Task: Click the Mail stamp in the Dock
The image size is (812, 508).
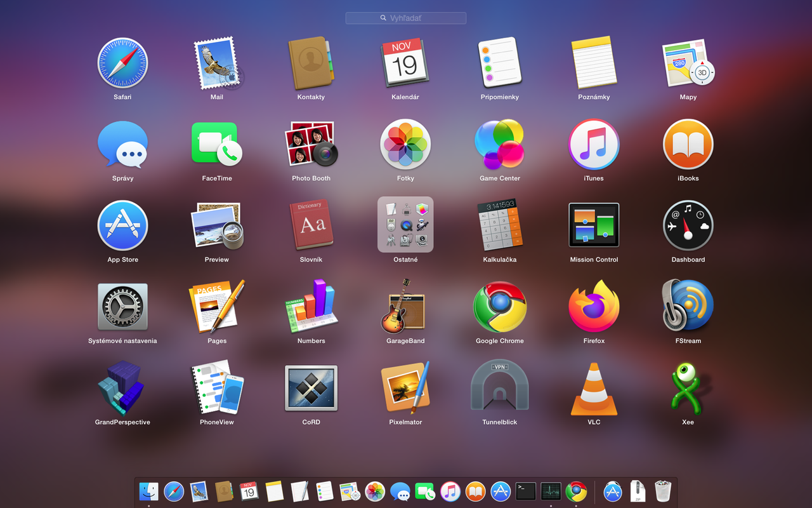Action: coord(199,491)
